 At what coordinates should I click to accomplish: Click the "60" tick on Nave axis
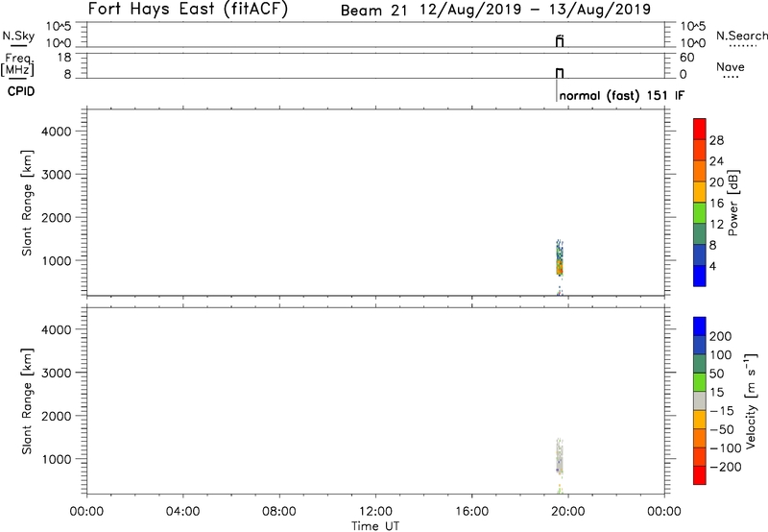[687, 58]
